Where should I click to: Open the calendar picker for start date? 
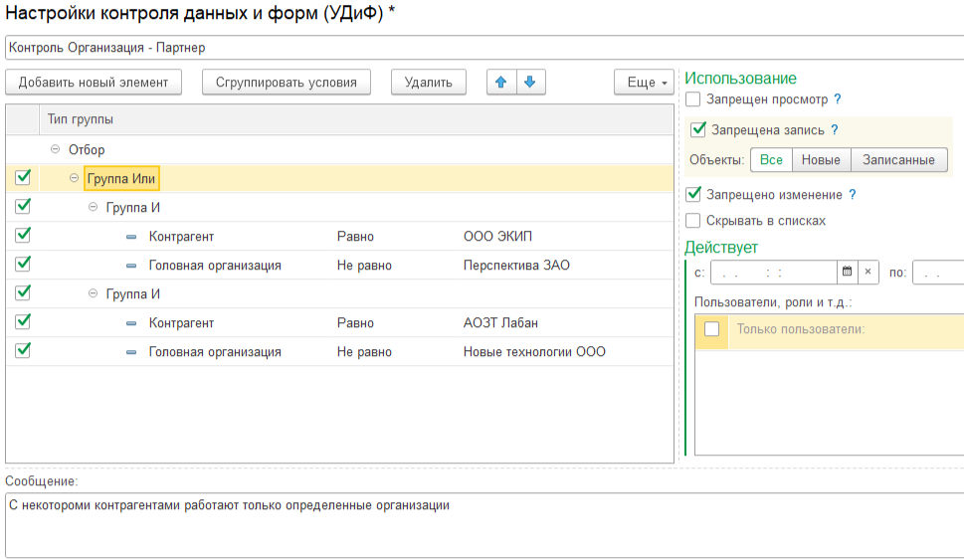[847, 272]
